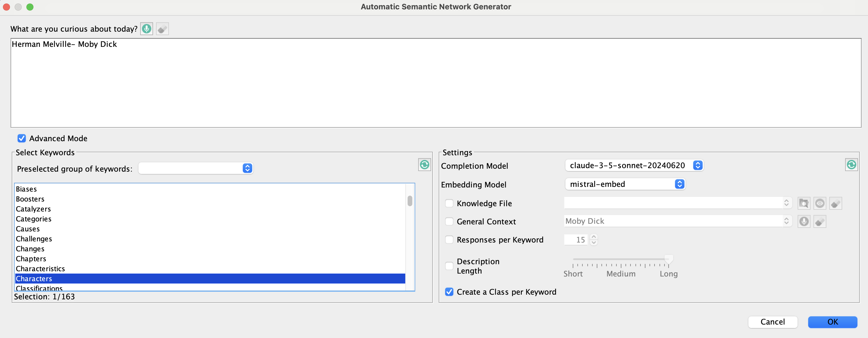Image resolution: width=868 pixels, height=338 pixels.
Task: Refresh the Select Keywords panel
Action: [424, 165]
